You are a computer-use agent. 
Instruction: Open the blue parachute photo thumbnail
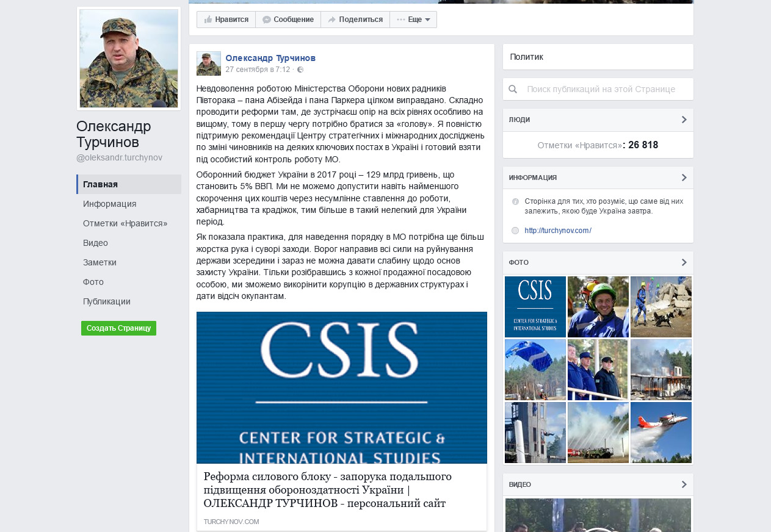point(535,370)
